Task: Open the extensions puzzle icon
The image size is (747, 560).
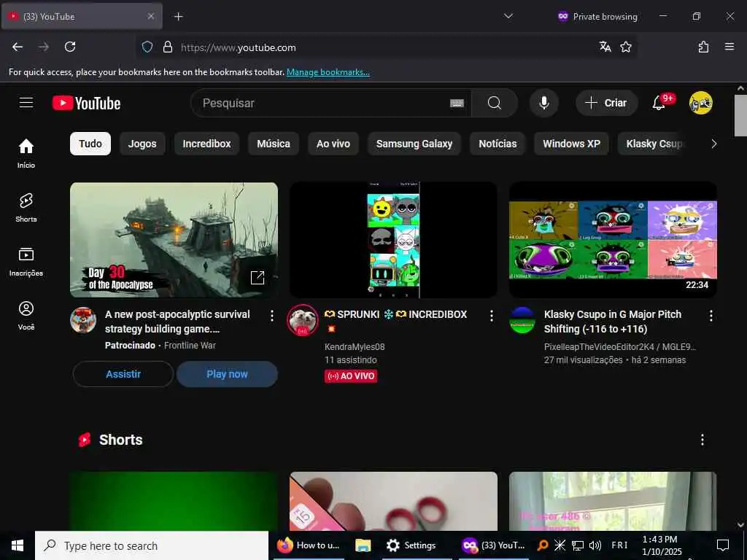Action: [x=703, y=47]
